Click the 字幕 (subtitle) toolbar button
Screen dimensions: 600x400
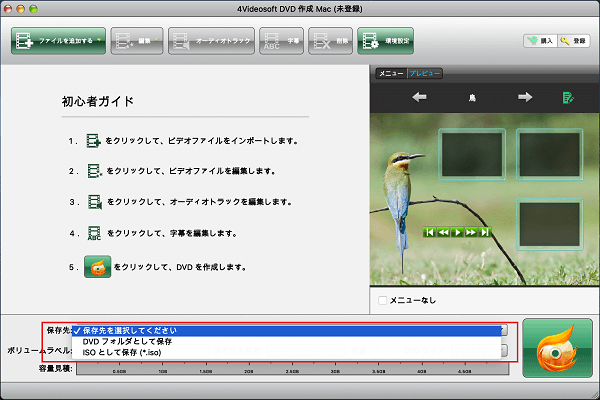coord(281,41)
